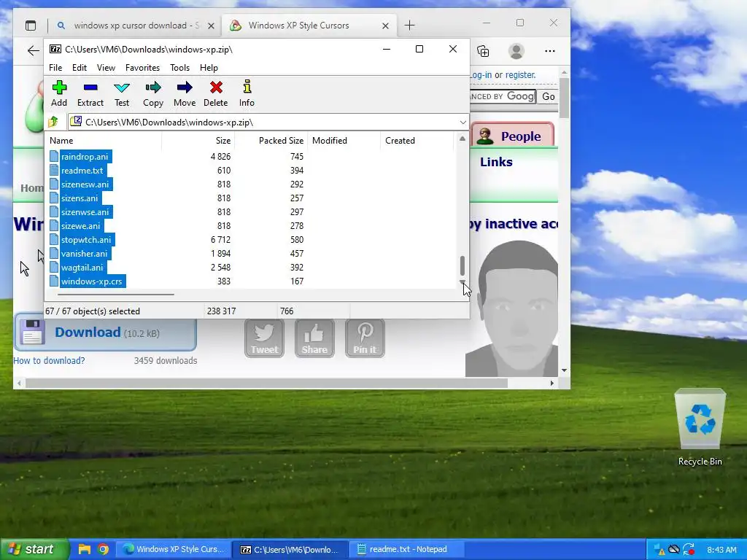Open Edge settings and more menu
Viewport: 747px width, 560px height.
pos(550,51)
